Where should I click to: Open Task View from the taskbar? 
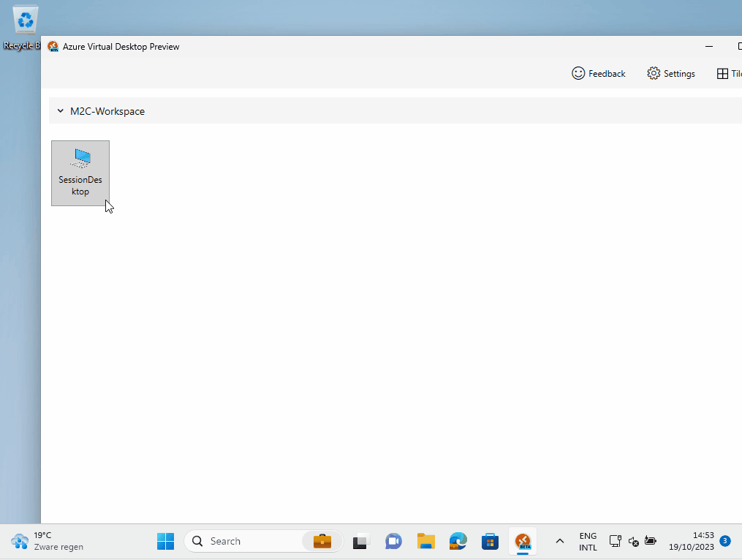tap(360, 542)
